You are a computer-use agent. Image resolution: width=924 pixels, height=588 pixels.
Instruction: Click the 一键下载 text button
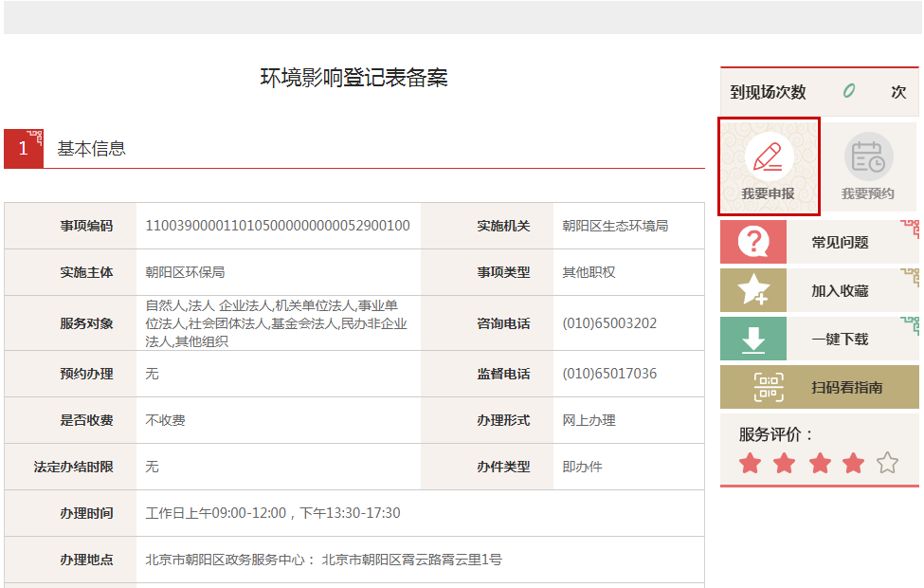[x=840, y=339]
